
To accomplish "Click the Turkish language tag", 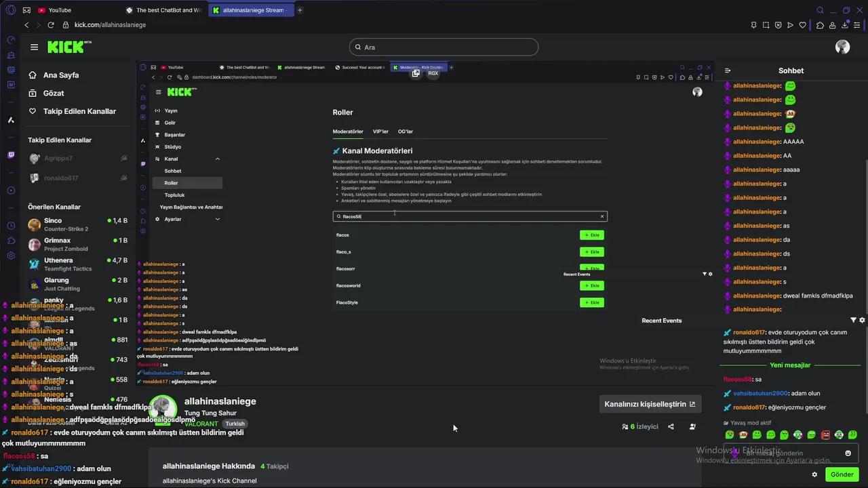I will point(235,424).
